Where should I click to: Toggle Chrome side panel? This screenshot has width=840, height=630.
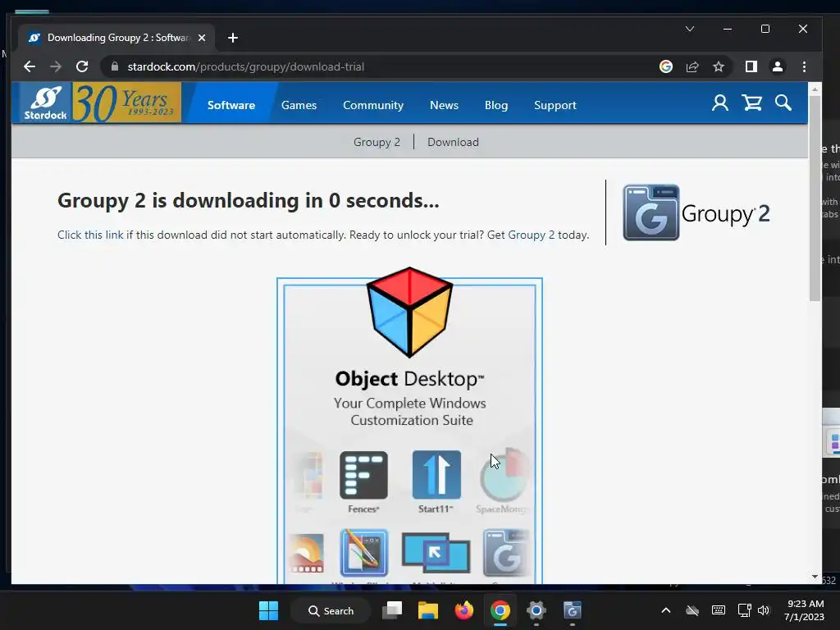tap(751, 66)
